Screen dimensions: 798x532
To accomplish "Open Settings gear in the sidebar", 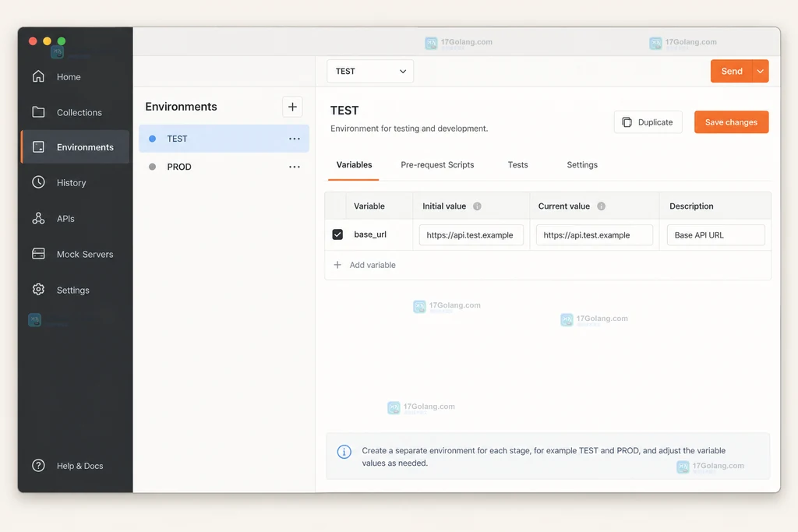I will (38, 290).
